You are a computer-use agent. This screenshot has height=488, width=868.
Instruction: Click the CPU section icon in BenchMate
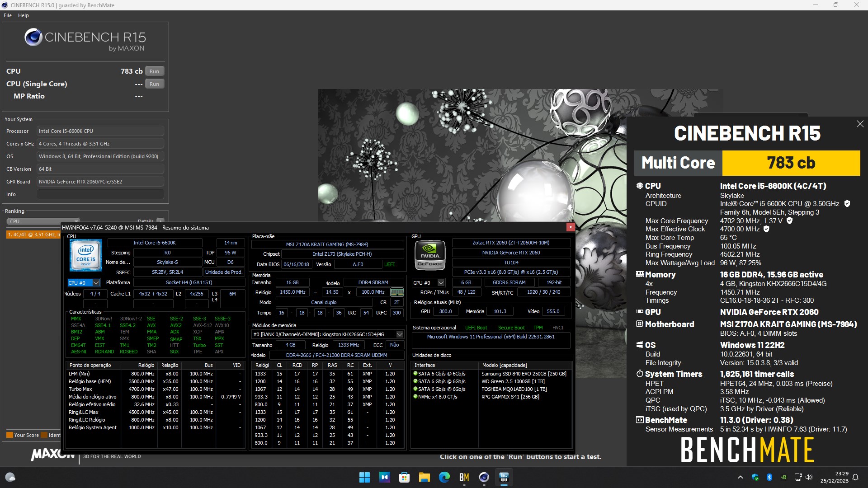click(639, 186)
